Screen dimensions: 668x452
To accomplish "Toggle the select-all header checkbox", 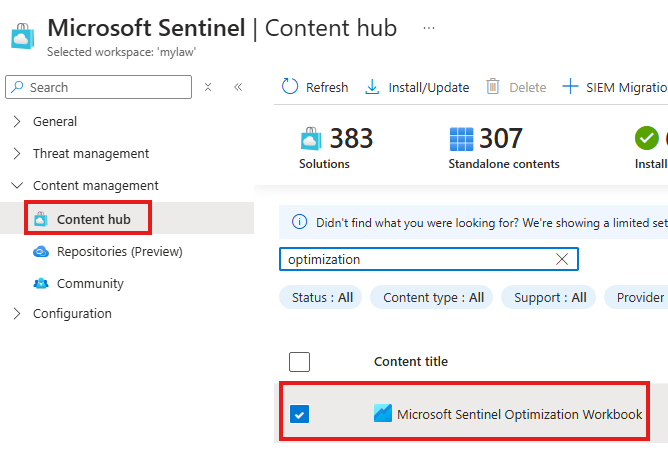I will click(299, 362).
